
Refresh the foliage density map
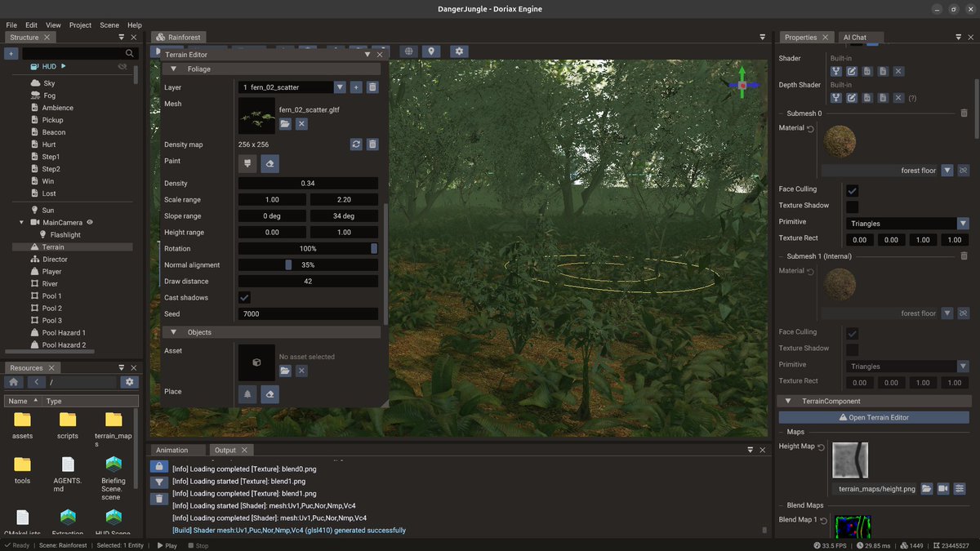coord(356,144)
